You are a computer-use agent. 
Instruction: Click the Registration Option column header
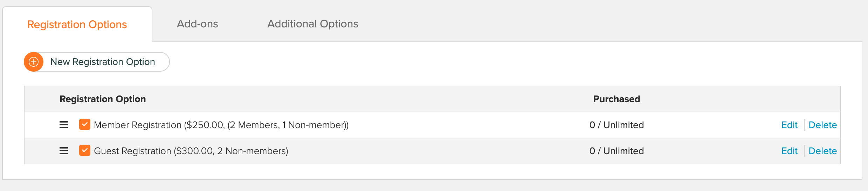pyautogui.click(x=103, y=99)
